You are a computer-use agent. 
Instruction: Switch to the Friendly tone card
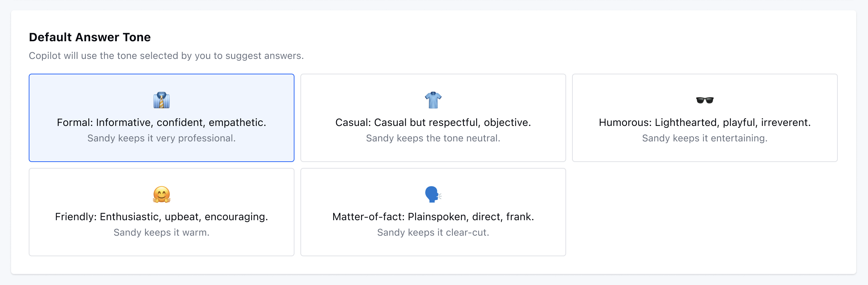click(x=162, y=212)
